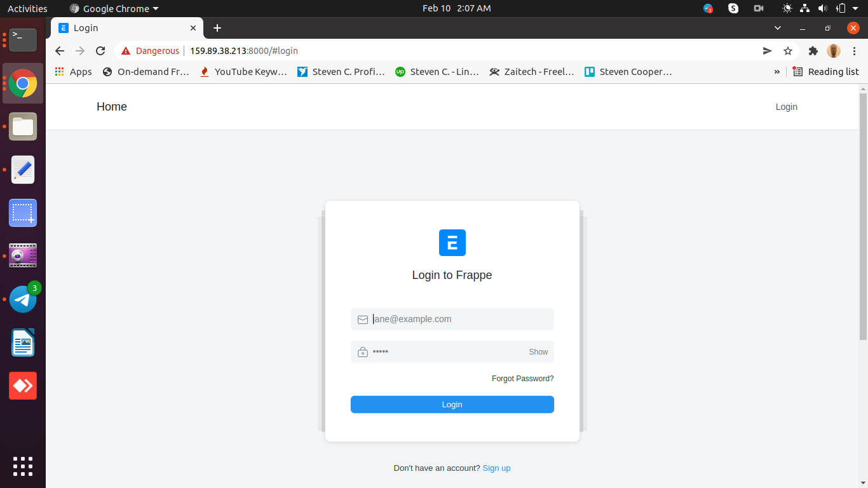This screenshot has width=868, height=488.
Task: Click the extensions puzzle icon in Chrome toolbar
Action: (813, 51)
